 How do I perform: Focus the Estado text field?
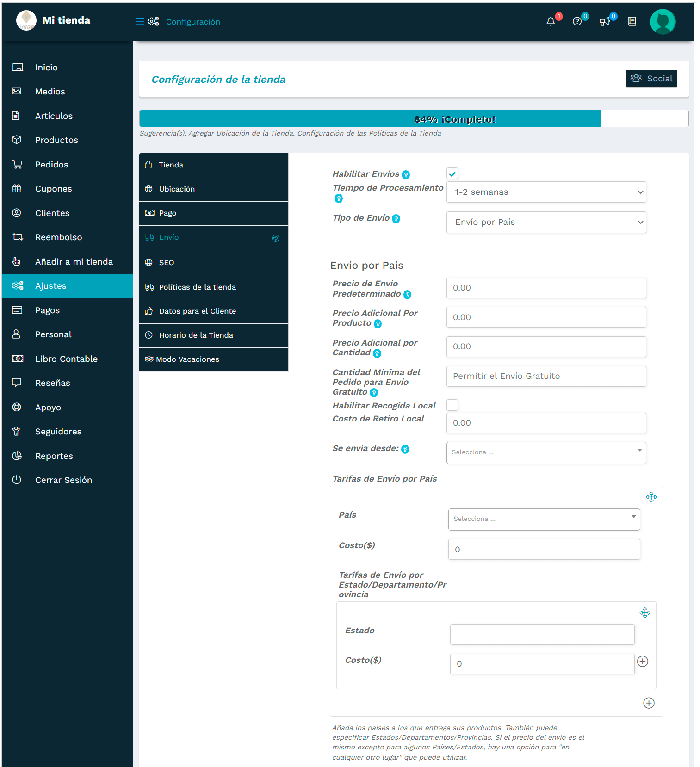(x=542, y=634)
